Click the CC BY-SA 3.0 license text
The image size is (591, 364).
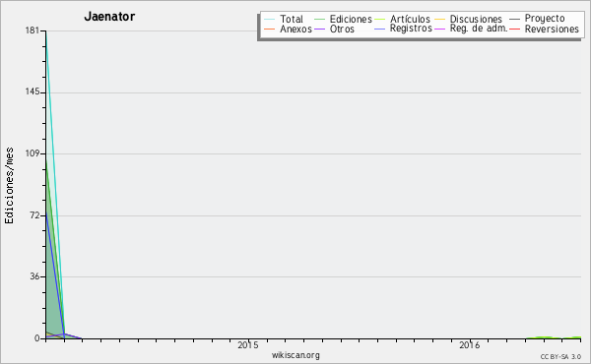coord(560,357)
